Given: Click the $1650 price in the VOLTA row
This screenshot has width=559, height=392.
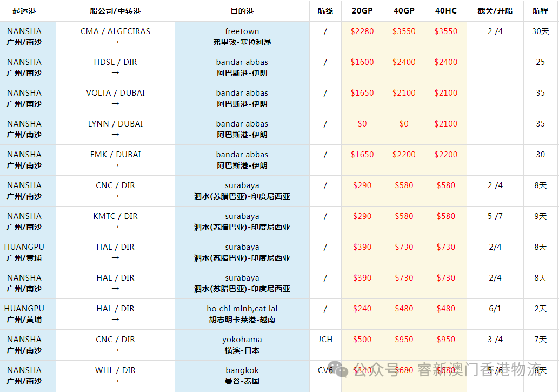Looking at the screenshot, I should point(362,93).
